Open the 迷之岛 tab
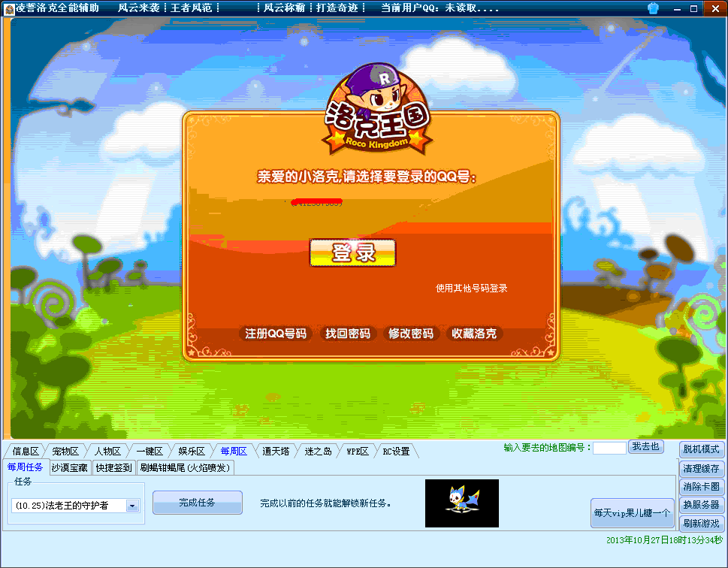The height and width of the screenshot is (568, 728). [x=318, y=451]
